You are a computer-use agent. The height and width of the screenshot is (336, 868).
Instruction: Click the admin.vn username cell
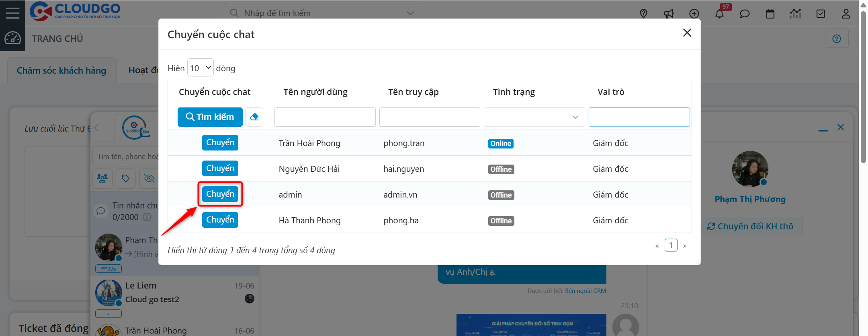pos(400,195)
